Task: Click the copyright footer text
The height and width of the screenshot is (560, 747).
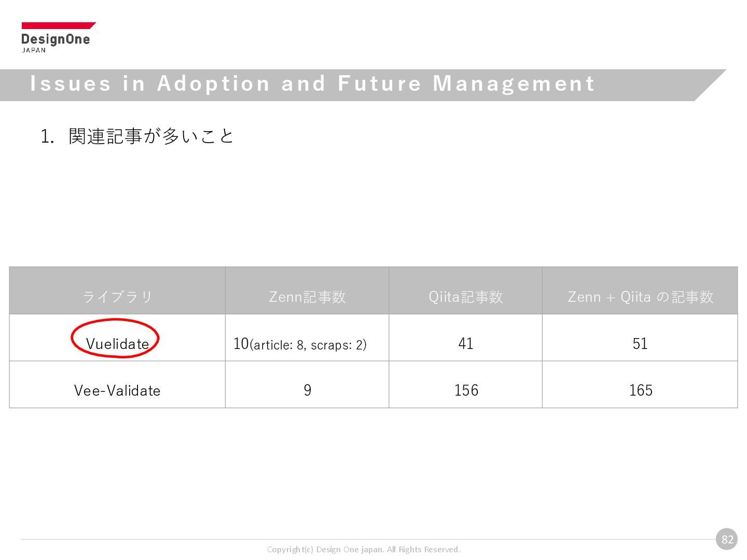Action: (364, 550)
